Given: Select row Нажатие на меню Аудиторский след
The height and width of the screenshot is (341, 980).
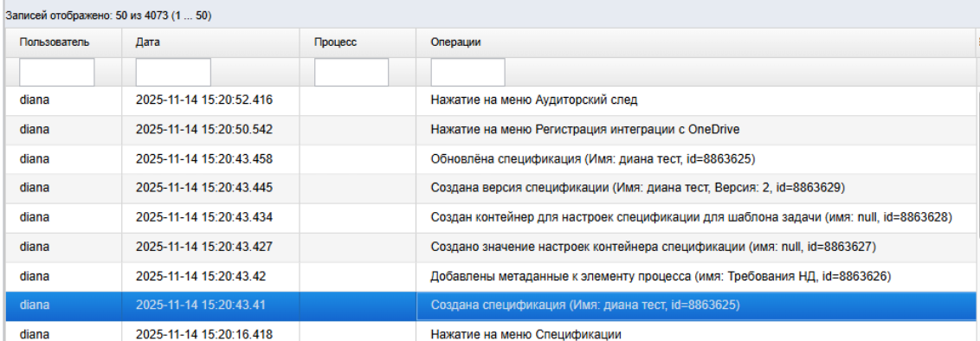Looking at the screenshot, I should [x=490, y=100].
